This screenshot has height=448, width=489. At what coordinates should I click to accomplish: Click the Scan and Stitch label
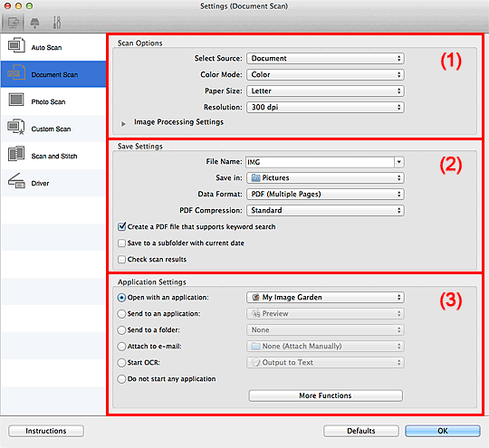(54, 156)
